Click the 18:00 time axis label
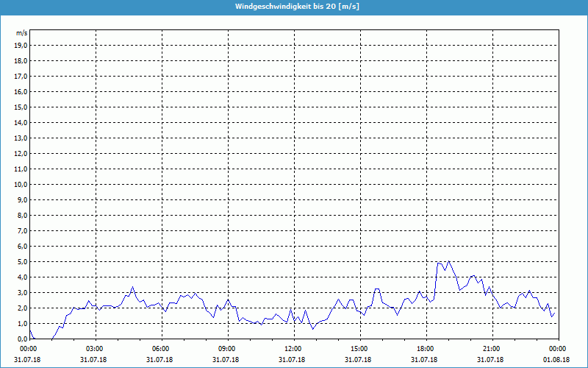 425,349
